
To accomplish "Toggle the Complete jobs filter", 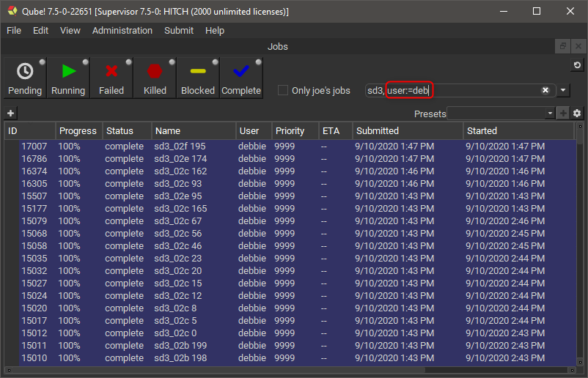I will click(241, 78).
